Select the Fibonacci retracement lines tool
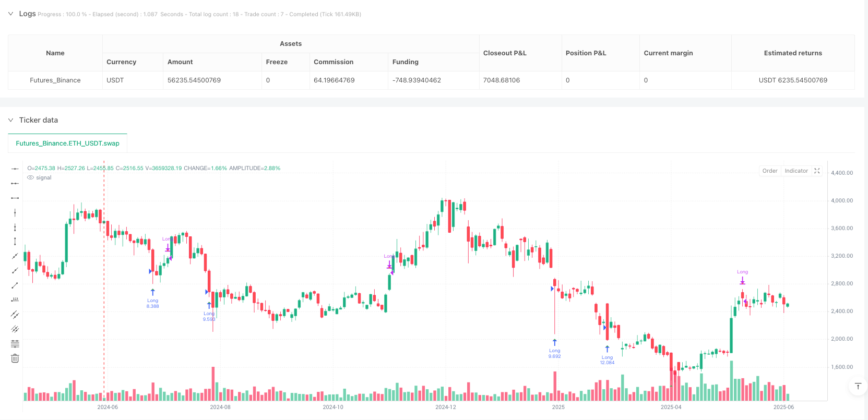The width and height of the screenshot is (868, 420). click(15, 343)
